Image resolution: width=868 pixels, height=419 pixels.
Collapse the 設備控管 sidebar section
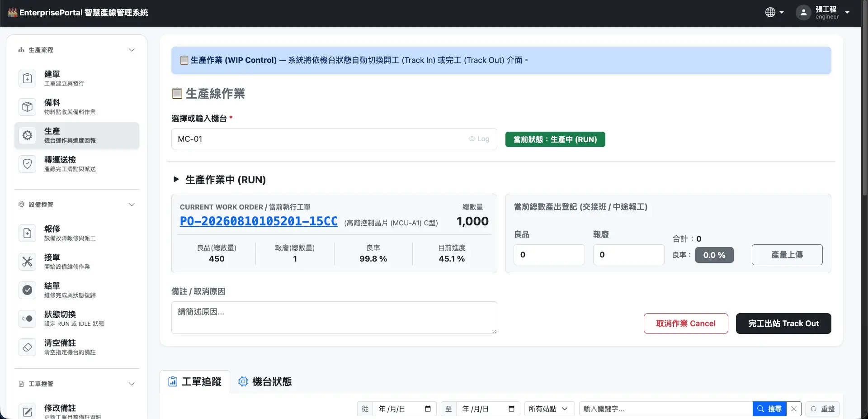click(132, 205)
